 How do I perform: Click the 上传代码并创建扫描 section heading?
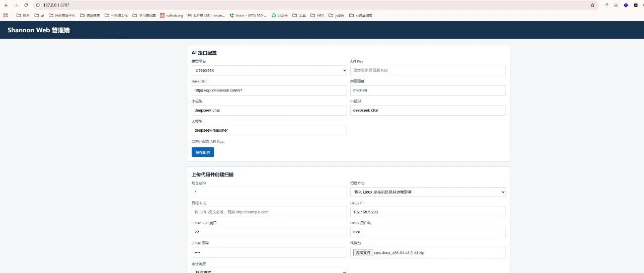212,174
